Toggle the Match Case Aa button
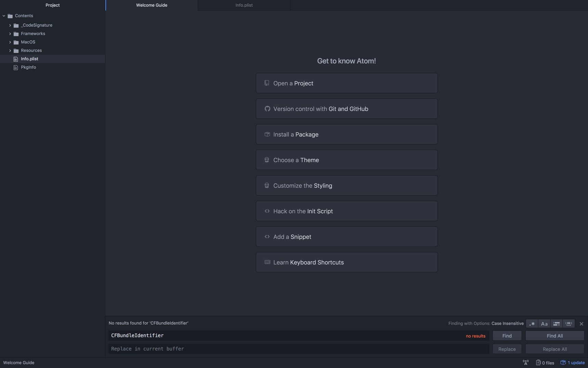 coord(544,323)
